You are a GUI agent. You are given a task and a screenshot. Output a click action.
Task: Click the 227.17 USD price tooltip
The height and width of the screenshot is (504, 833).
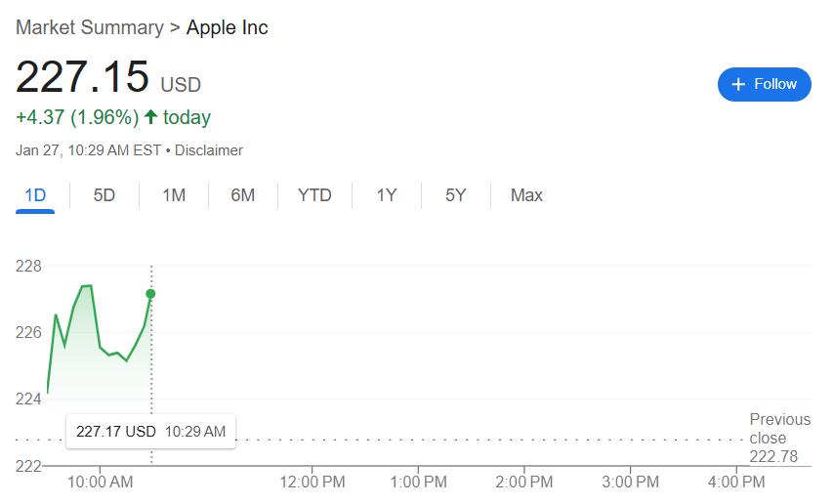[150, 432]
